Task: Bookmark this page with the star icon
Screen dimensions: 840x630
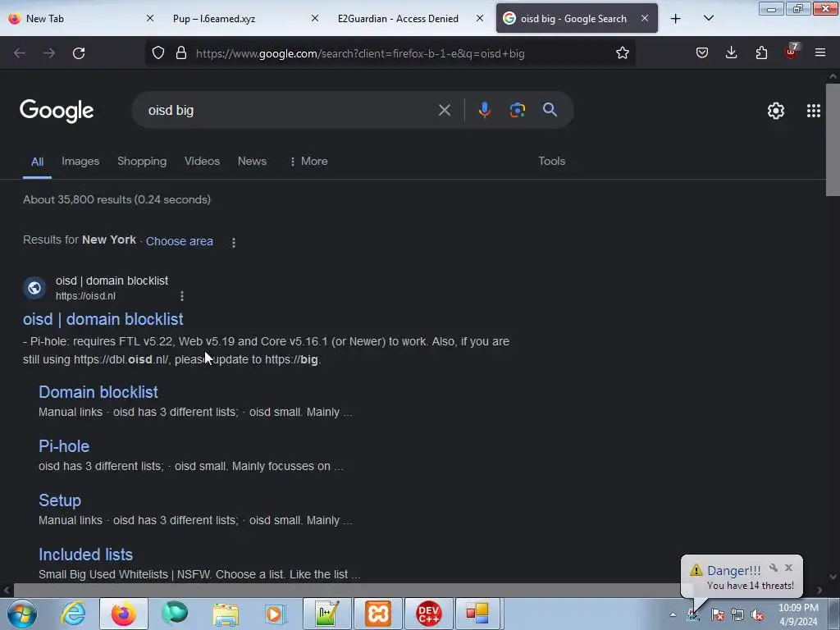Action: coord(622,53)
